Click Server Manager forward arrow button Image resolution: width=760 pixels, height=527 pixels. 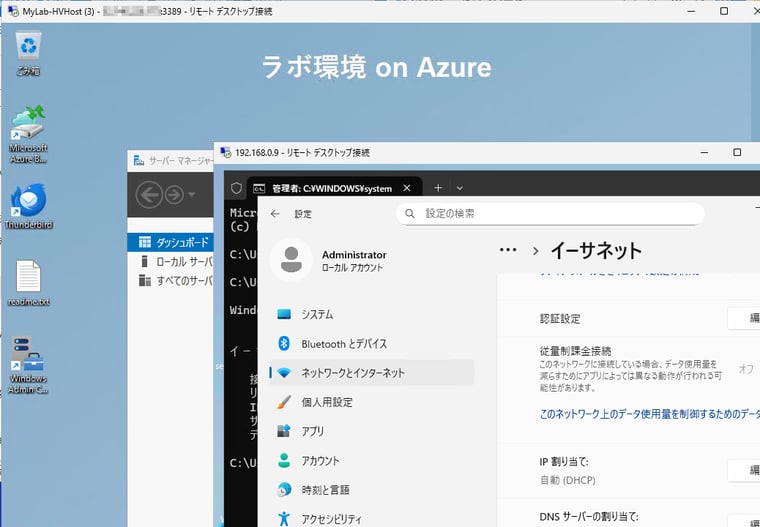[174, 194]
